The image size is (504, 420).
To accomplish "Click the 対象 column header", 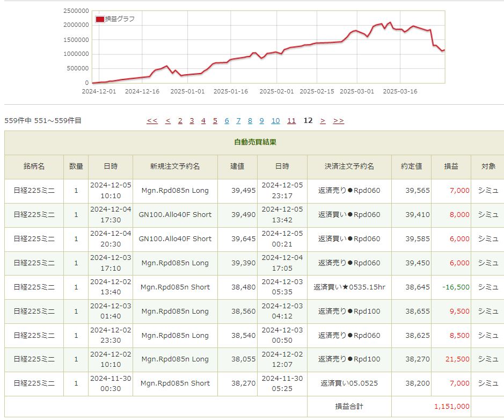I will [488, 166].
